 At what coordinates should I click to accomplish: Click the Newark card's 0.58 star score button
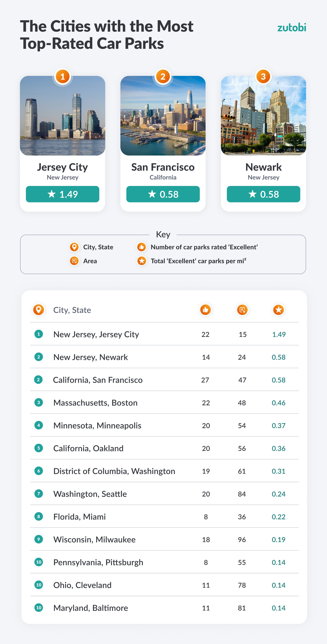tap(263, 194)
